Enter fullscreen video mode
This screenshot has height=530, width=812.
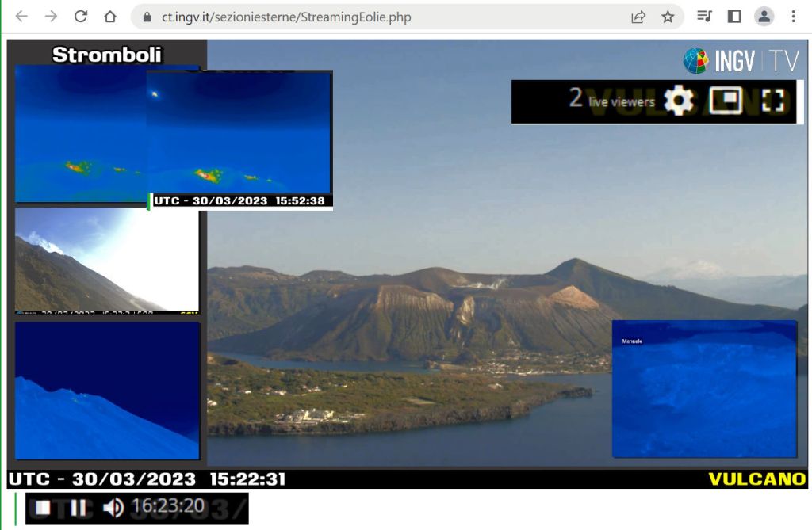point(772,101)
